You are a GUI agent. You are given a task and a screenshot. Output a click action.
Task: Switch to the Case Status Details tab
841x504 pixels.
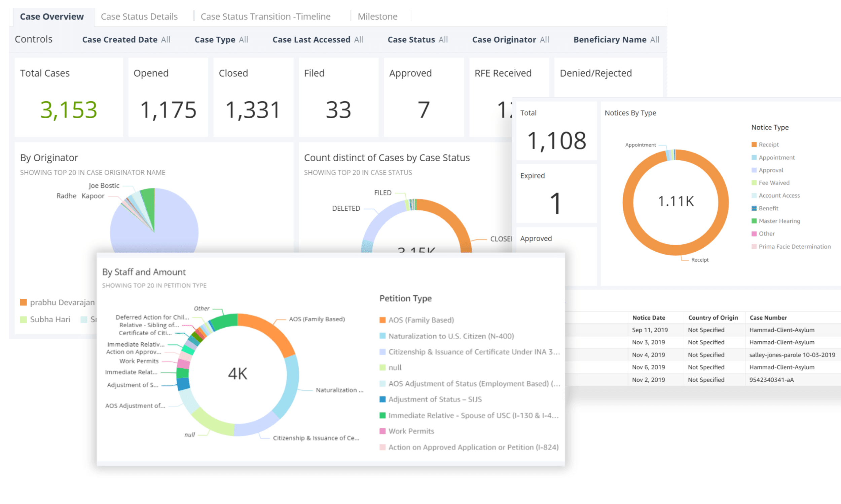139,17
